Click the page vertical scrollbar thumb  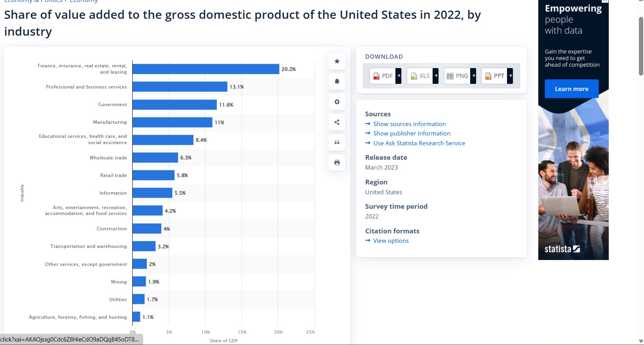(640, 46)
